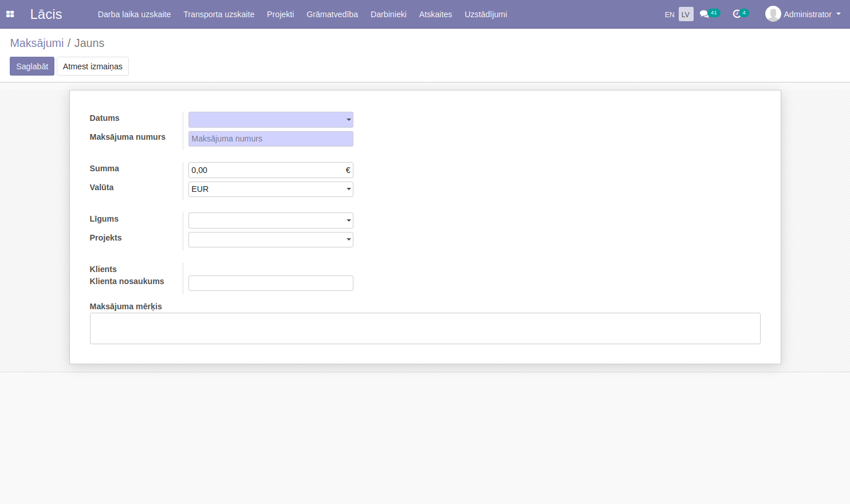Focus the Summa amount field

click(x=266, y=170)
